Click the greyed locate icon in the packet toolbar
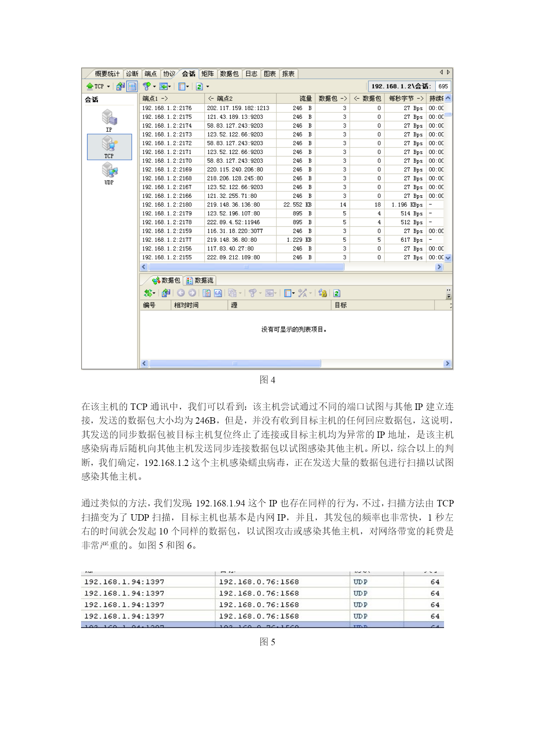Viewport: 535px width, 756px height. [269, 293]
